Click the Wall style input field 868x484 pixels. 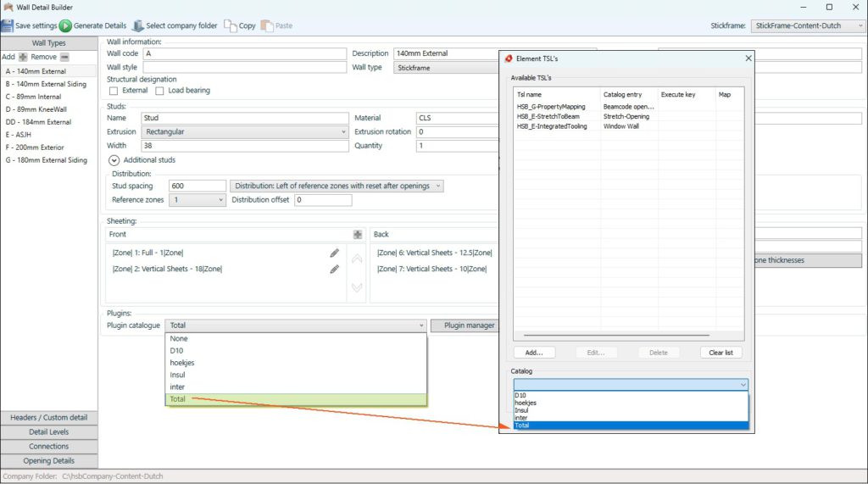[245, 68]
